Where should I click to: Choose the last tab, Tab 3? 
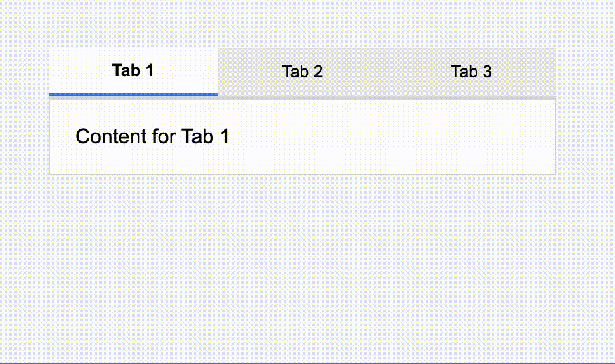471,72
